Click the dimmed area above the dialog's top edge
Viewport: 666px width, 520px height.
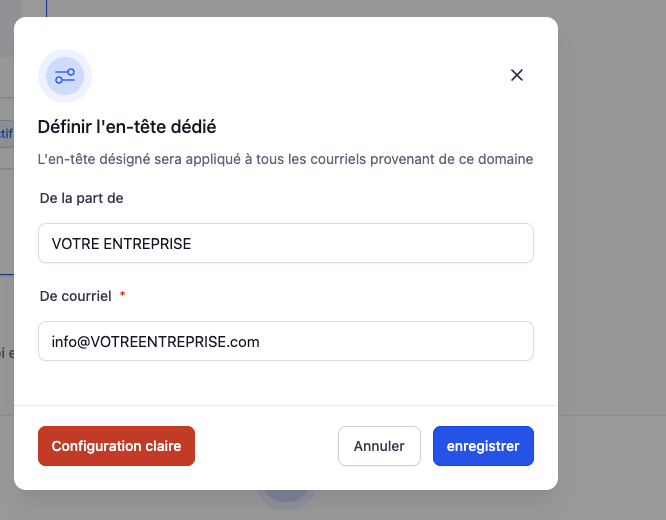297,8
